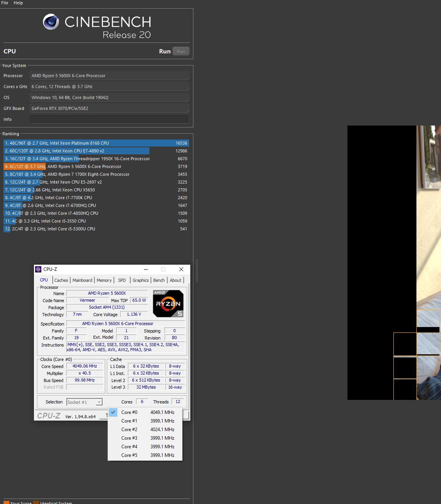Click the OS field reading Windows 10
The height and width of the screenshot is (504, 441).
click(109, 97)
